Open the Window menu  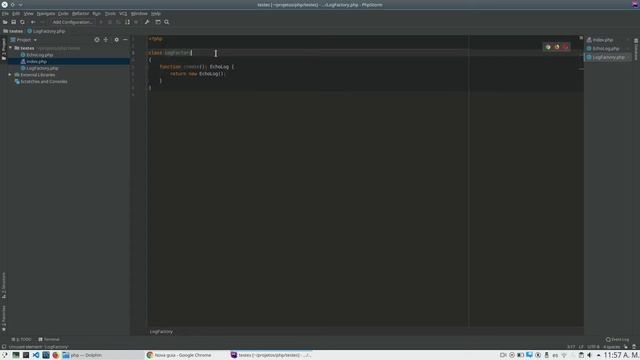139,13
